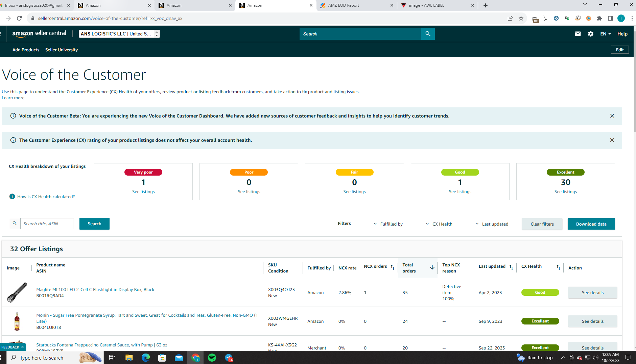Open the messages envelope icon

[578, 34]
